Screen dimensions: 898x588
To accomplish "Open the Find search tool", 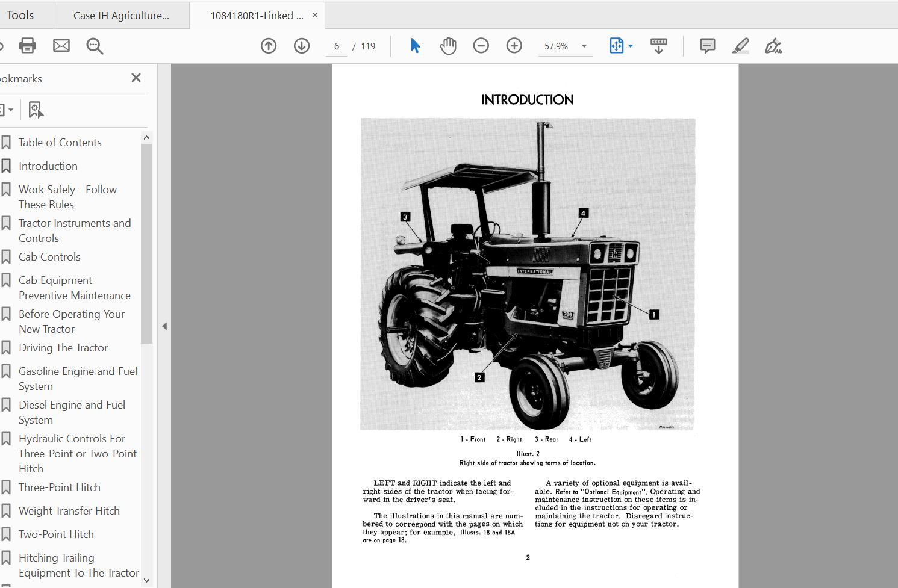I will click(x=95, y=45).
